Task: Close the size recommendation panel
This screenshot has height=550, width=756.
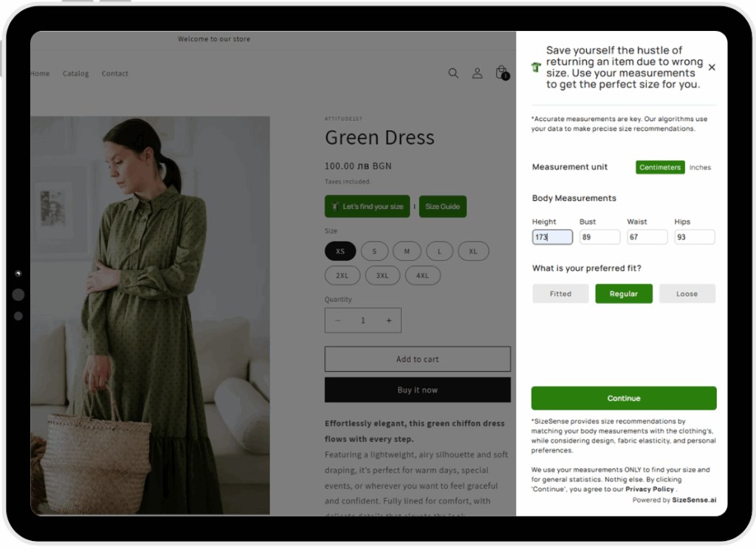Action: pyautogui.click(x=712, y=67)
